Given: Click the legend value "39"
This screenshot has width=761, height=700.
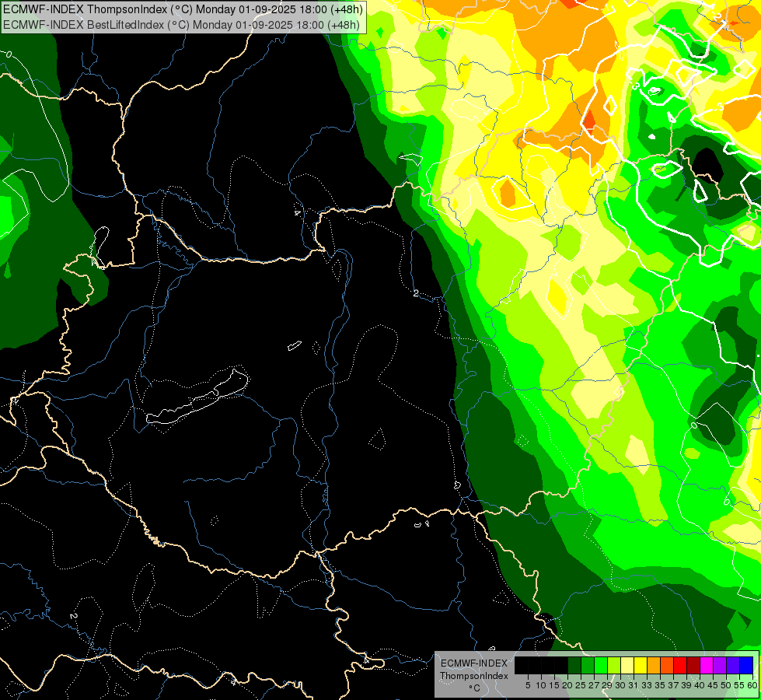Looking at the screenshot, I should tap(686, 685).
